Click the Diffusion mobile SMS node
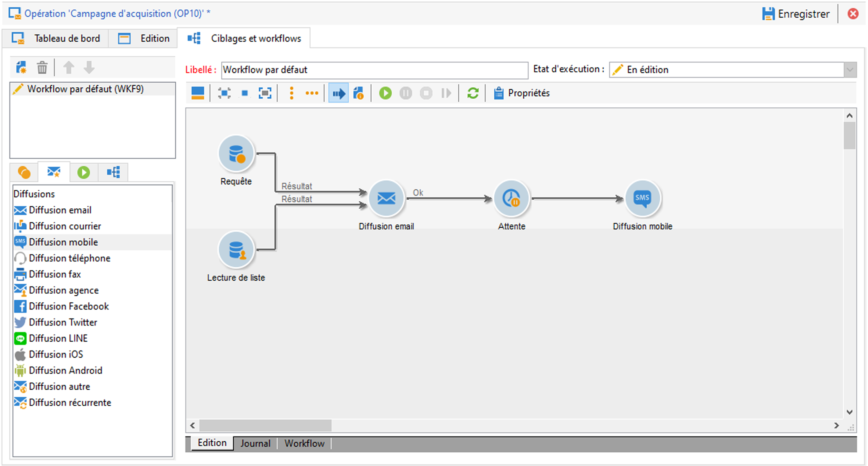The height and width of the screenshot is (466, 868). (642, 198)
